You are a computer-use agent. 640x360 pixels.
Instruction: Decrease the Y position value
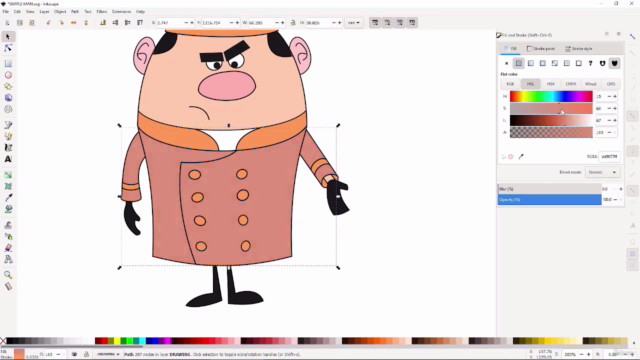[x=231, y=23]
